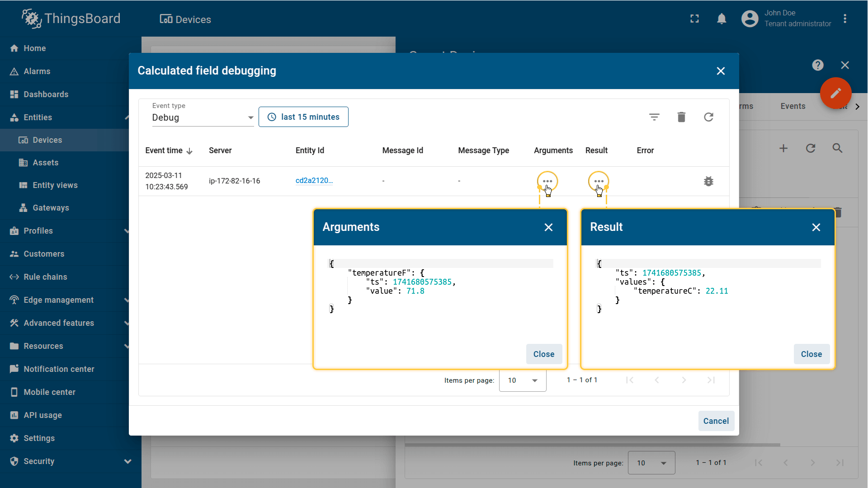Open the Dashboards menu item

46,94
